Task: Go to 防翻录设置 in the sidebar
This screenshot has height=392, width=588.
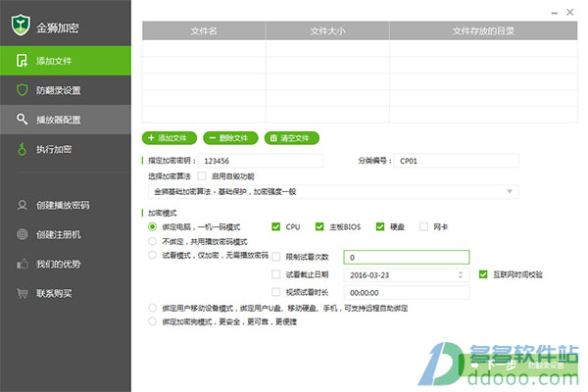Action: [x=66, y=90]
